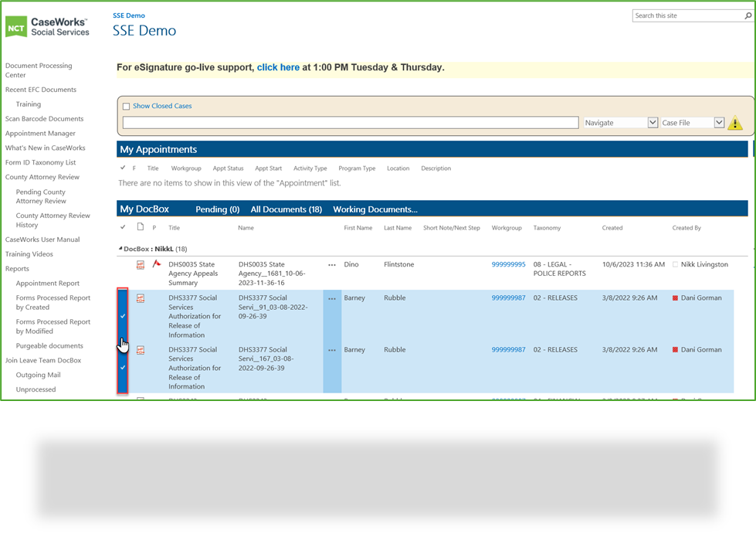The image size is (756, 537).
Task: Open County Attorney Review in sidebar
Action: (42, 177)
